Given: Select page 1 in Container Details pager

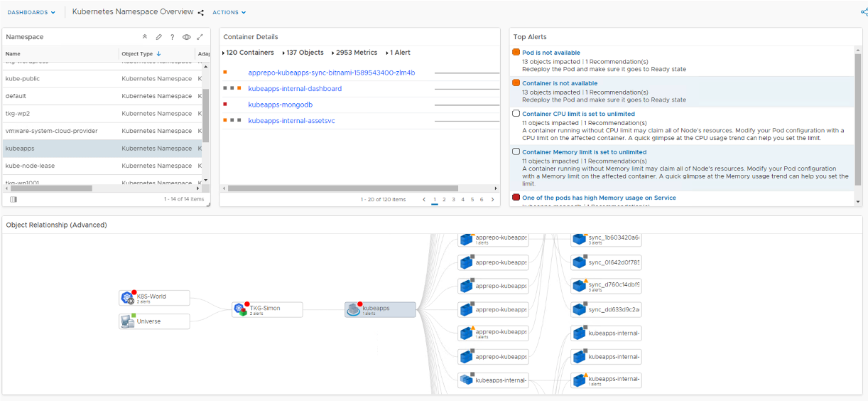Looking at the screenshot, I should 435,200.
